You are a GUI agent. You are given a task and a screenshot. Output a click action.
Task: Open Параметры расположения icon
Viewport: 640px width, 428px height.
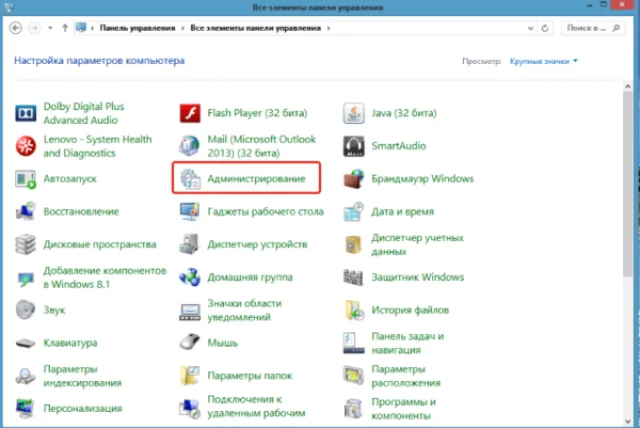[x=353, y=375]
